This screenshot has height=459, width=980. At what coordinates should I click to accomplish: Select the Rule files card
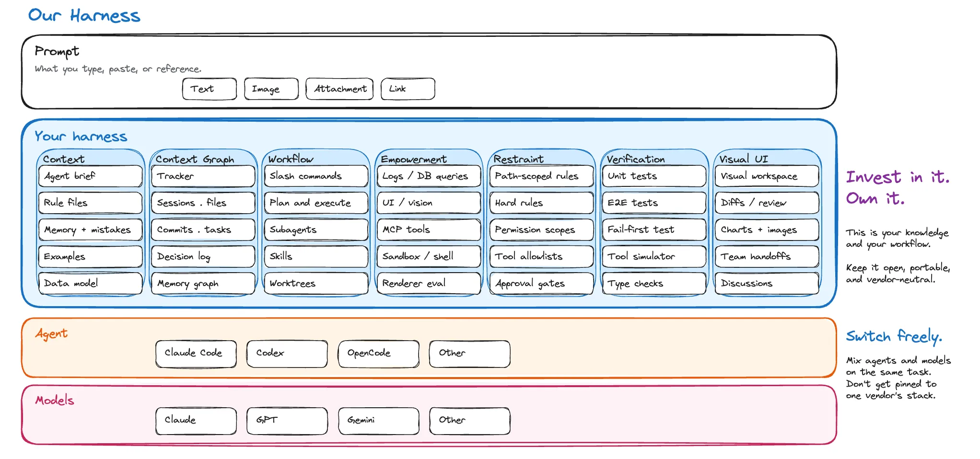click(x=91, y=203)
